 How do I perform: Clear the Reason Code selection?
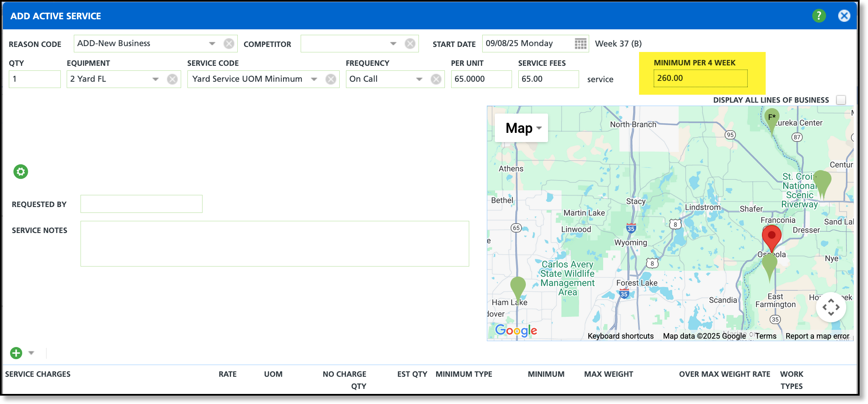[x=229, y=44]
